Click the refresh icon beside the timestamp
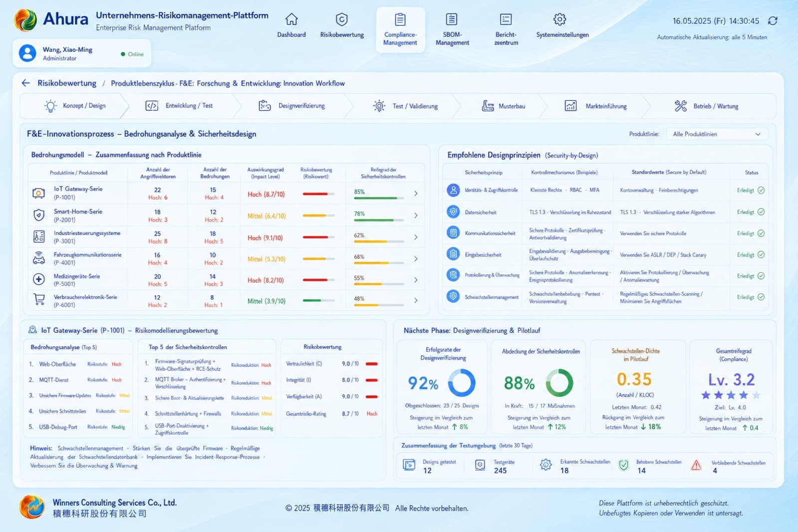 [x=773, y=20]
